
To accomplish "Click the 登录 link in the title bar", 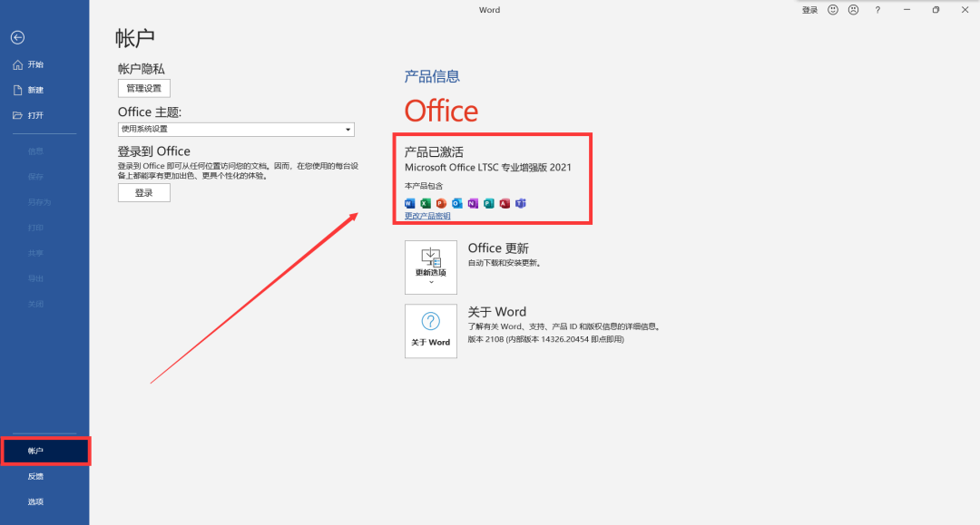I will (x=810, y=10).
